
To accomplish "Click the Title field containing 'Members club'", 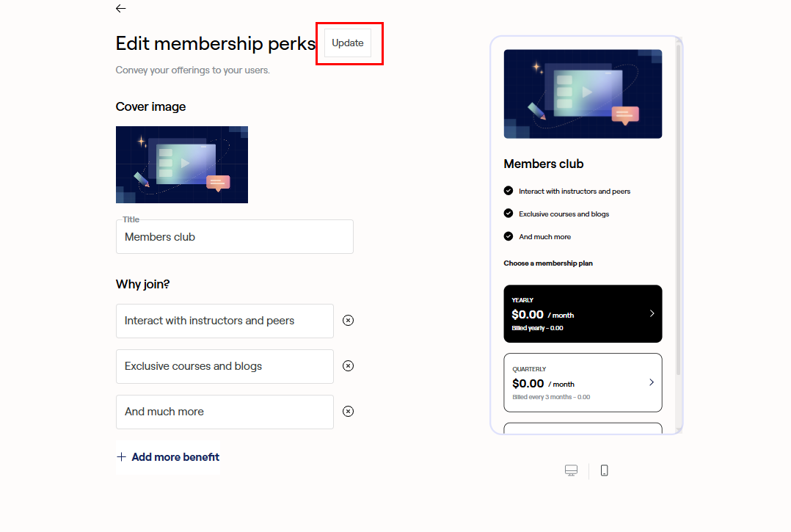I will [234, 237].
